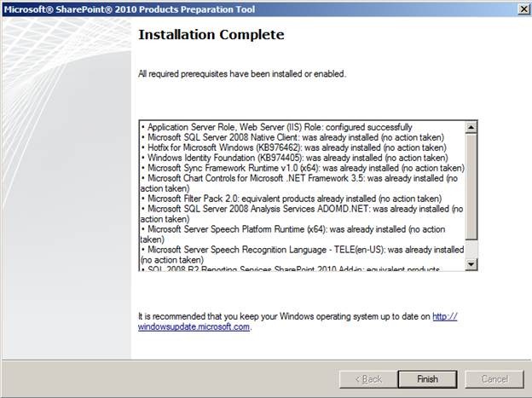Select the 'Windows Identity Foundation (KB974405)' line
The width and height of the screenshot is (532, 398).
tap(294, 158)
